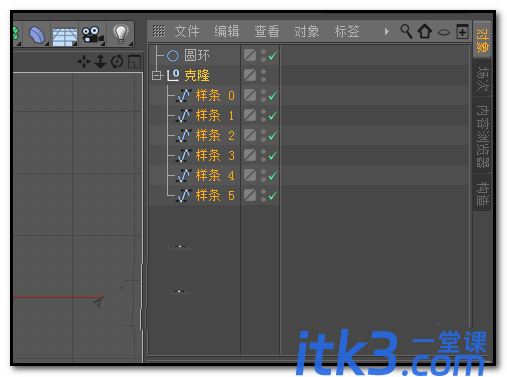Switch to the 内容浏览器 side tab

[482, 136]
